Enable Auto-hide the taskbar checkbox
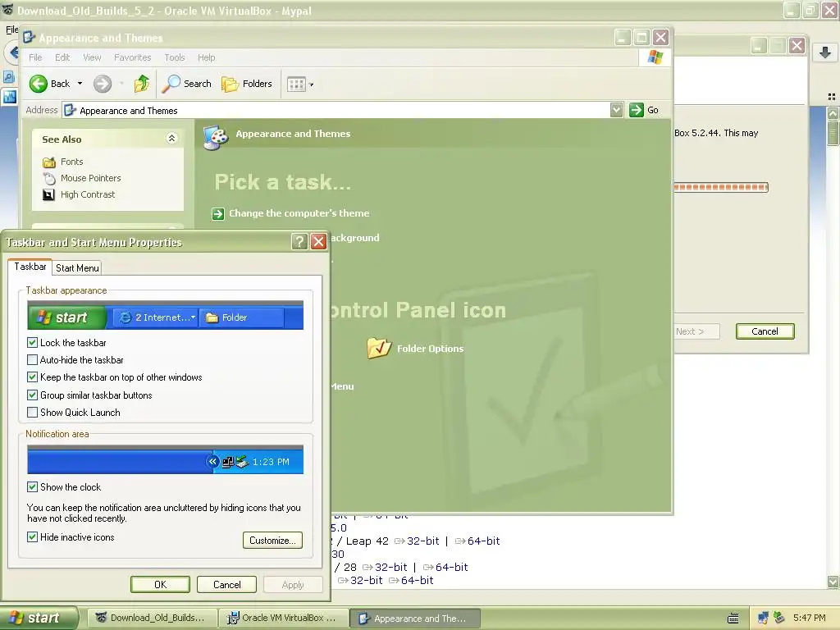This screenshot has width=840, height=630. coord(32,360)
